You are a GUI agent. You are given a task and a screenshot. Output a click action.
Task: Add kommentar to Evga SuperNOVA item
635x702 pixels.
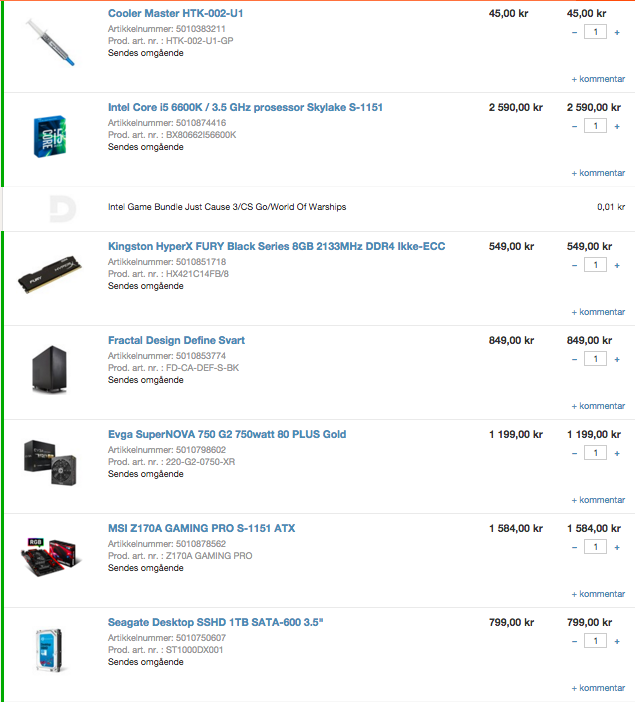pyautogui.click(x=598, y=500)
